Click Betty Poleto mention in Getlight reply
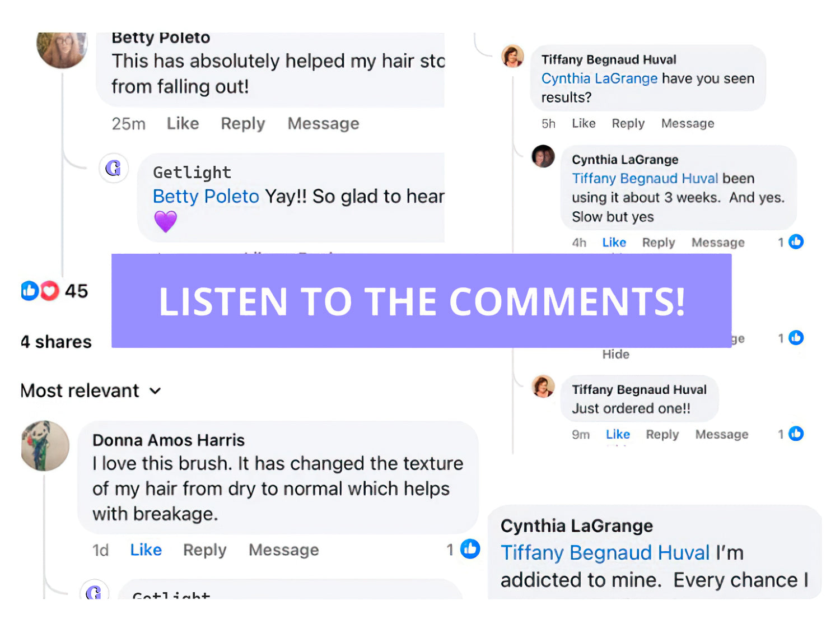840x642 pixels. point(206,196)
